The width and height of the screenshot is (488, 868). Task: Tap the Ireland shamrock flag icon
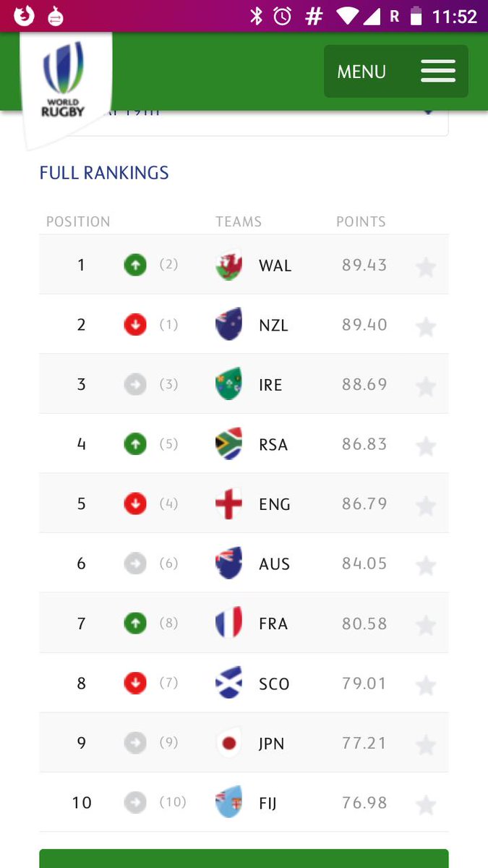(228, 384)
